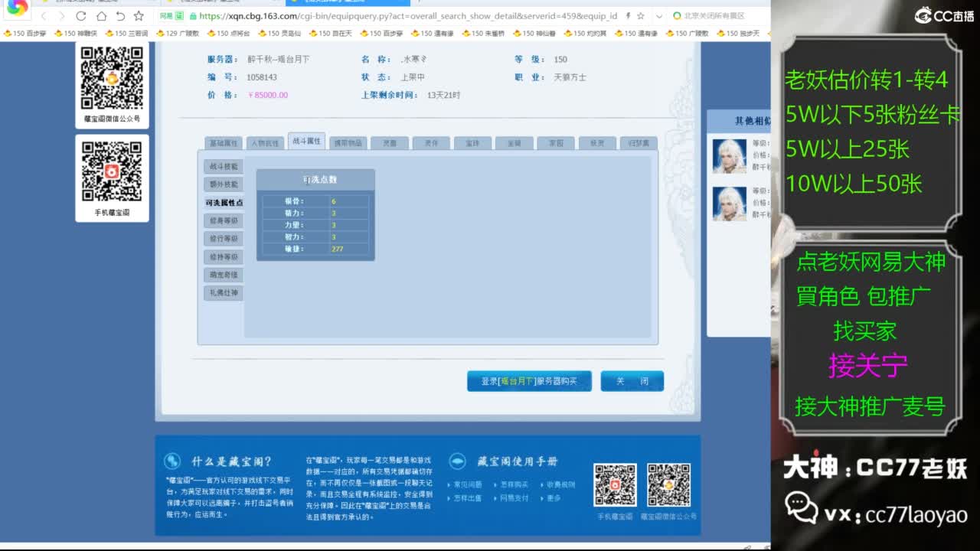Click the browser refresh icon
The width and height of the screenshot is (980, 551).
[81, 16]
